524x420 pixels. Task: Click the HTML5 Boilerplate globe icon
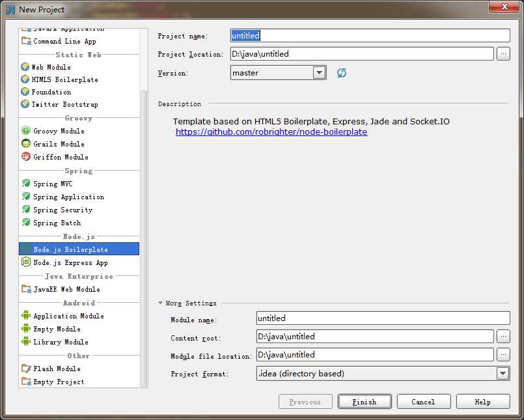25,79
